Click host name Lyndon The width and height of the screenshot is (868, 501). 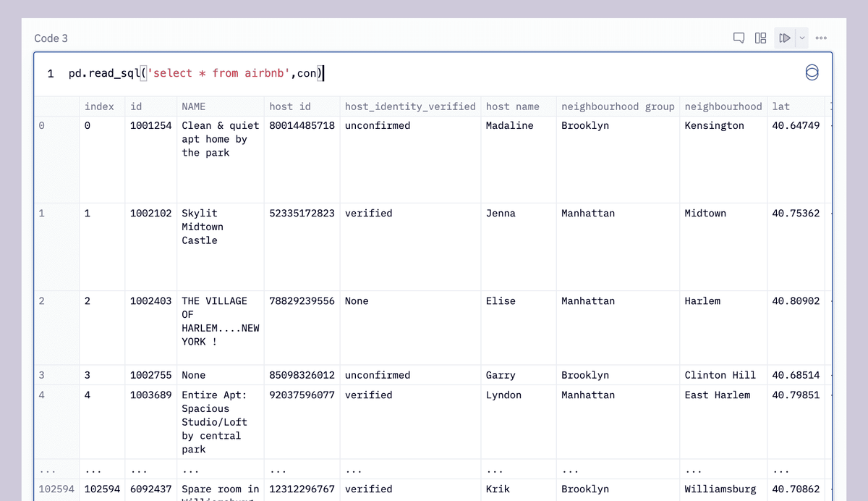[503, 395]
